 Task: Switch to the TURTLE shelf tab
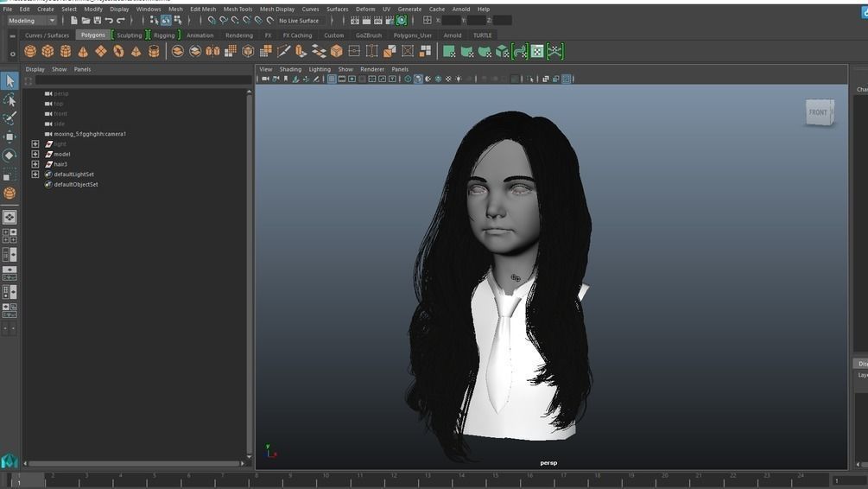(482, 35)
